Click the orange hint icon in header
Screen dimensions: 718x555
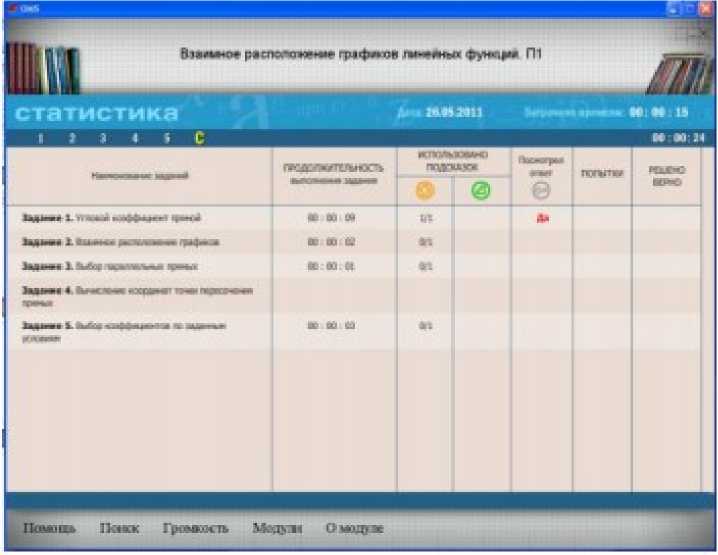click(425, 190)
